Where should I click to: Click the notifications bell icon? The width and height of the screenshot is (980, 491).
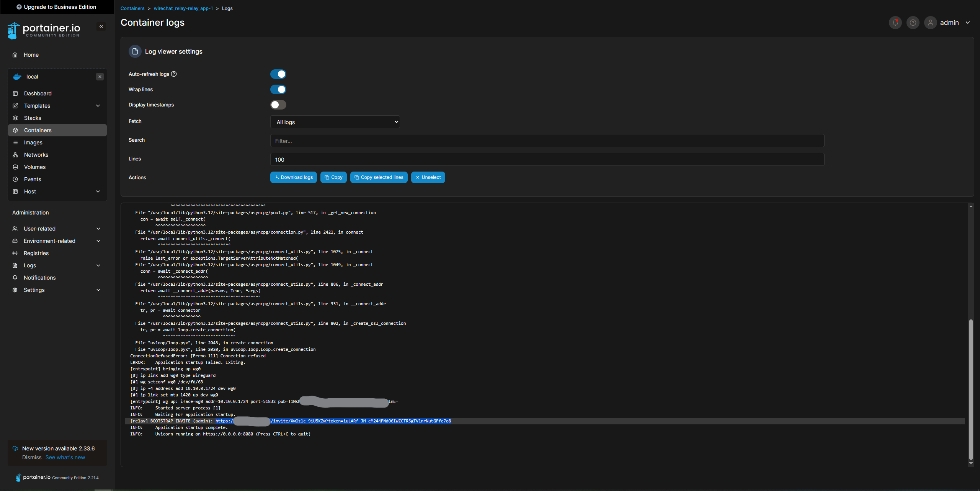point(895,23)
